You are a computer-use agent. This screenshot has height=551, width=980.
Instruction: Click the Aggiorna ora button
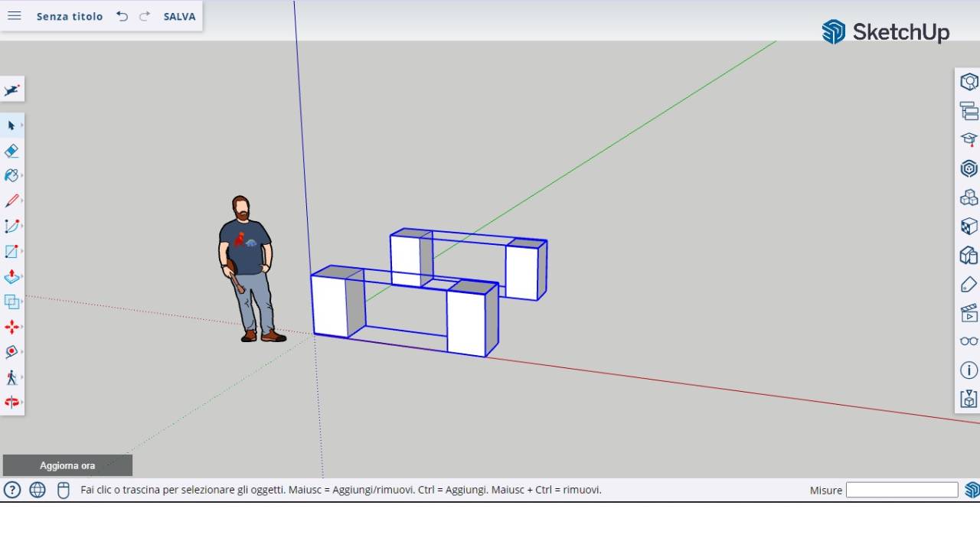click(67, 465)
